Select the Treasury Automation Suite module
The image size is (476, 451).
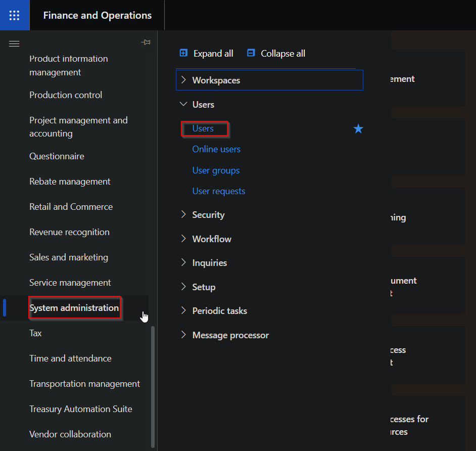coord(81,409)
